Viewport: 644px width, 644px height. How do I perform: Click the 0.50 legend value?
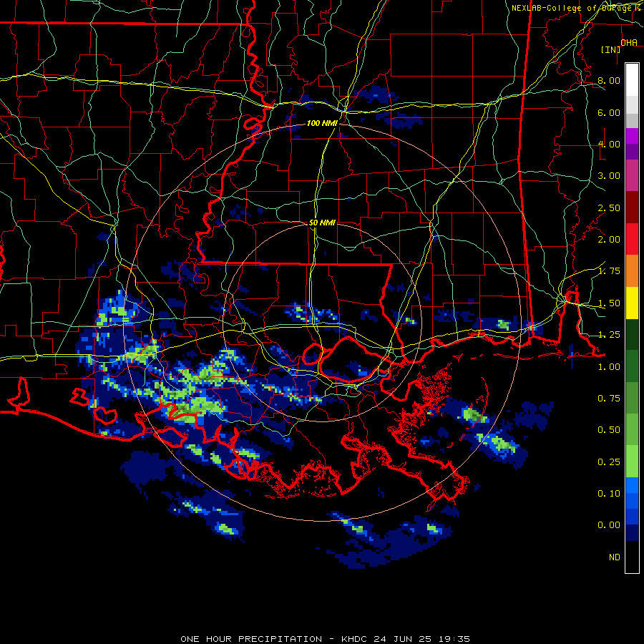pyautogui.click(x=609, y=430)
